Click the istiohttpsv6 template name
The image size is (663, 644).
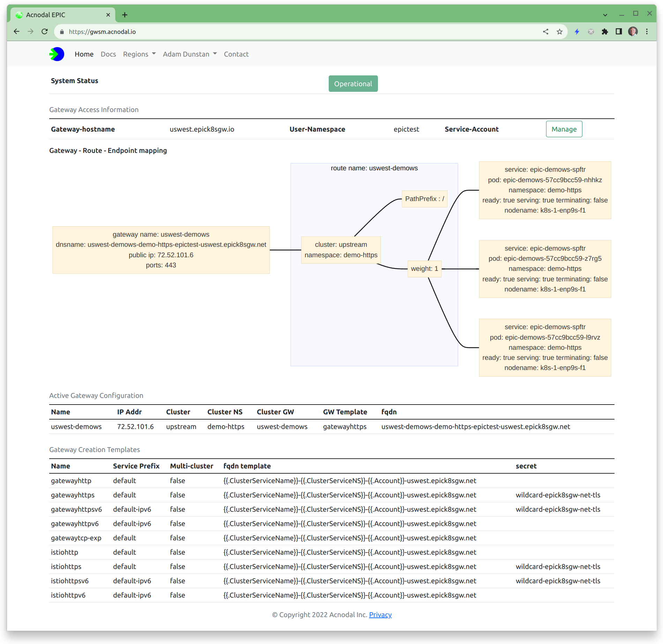click(x=70, y=581)
